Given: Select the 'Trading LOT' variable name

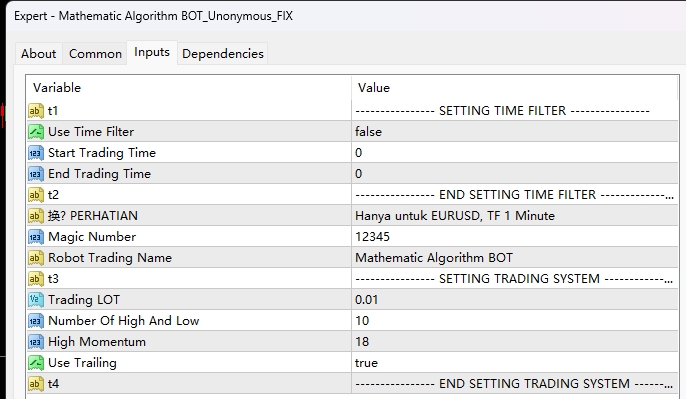Looking at the screenshot, I should [x=84, y=300].
